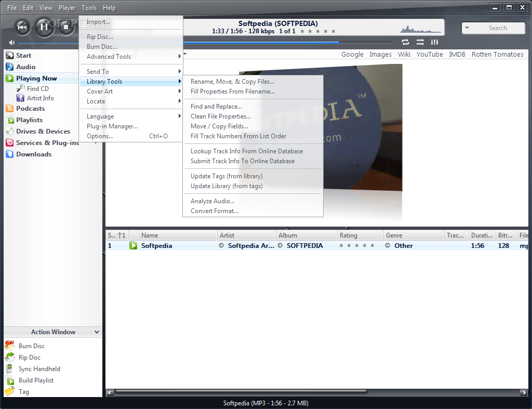Click Burn Disc flame icon in Action Window
532x409 pixels.
10,346
